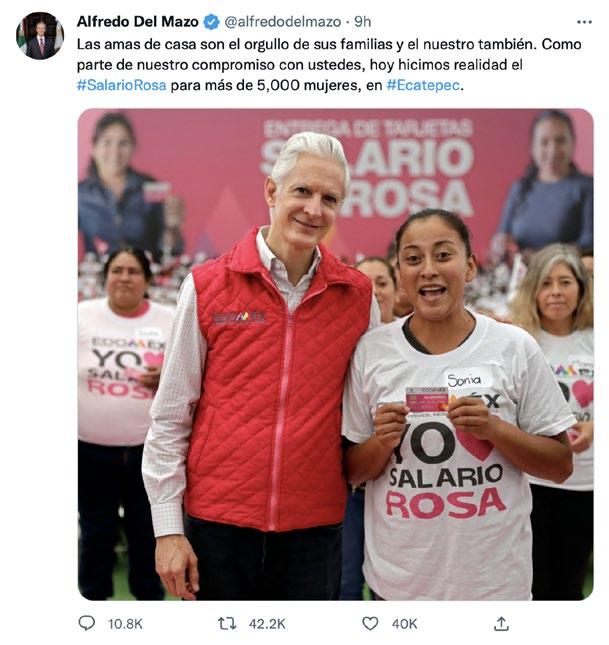Click the share upload icon

(501, 624)
